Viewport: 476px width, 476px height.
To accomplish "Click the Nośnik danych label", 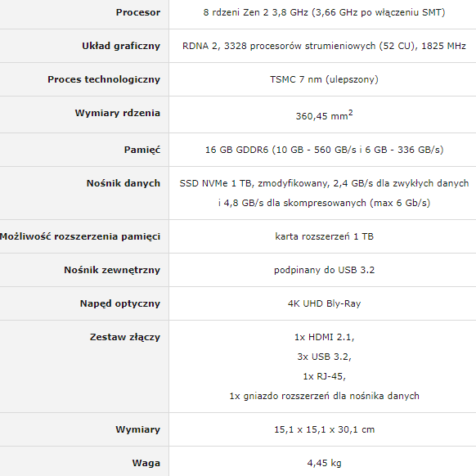I will [x=123, y=183].
